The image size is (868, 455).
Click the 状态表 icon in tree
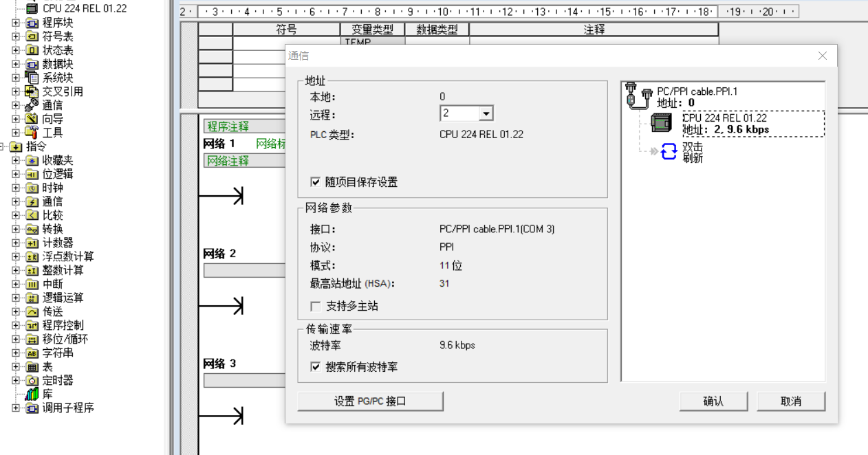[32, 50]
